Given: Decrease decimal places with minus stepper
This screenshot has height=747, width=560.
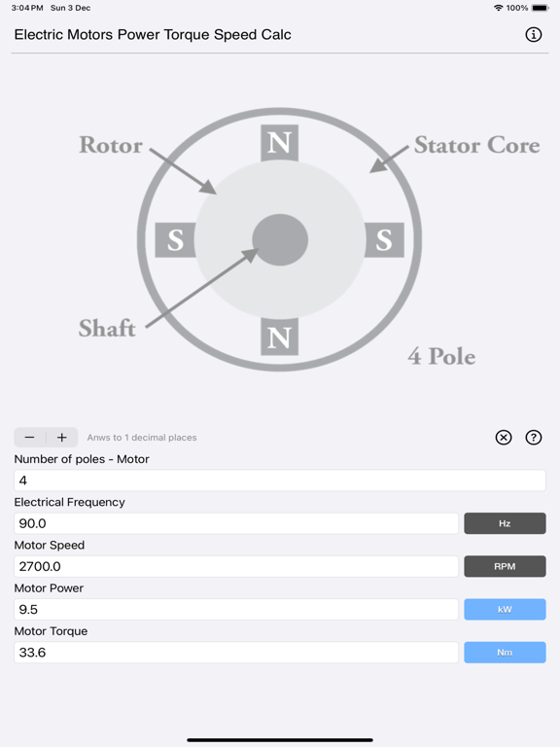Looking at the screenshot, I should [29, 438].
